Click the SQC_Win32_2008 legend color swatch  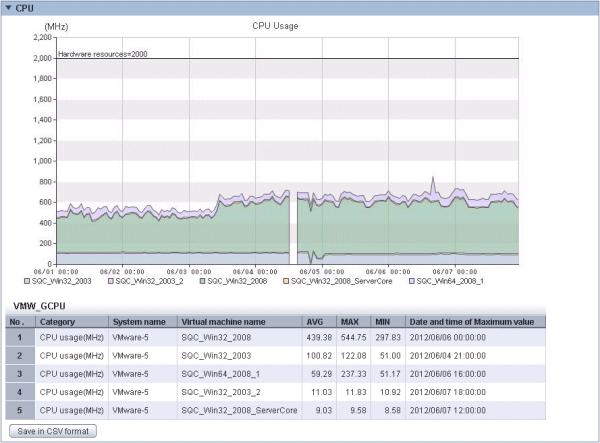click(x=202, y=281)
